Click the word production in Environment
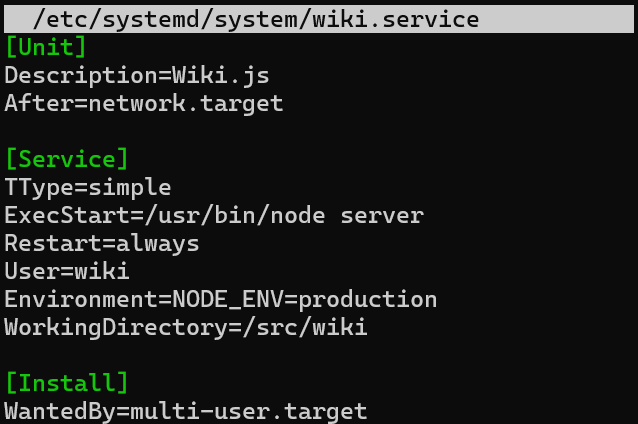 (x=368, y=300)
